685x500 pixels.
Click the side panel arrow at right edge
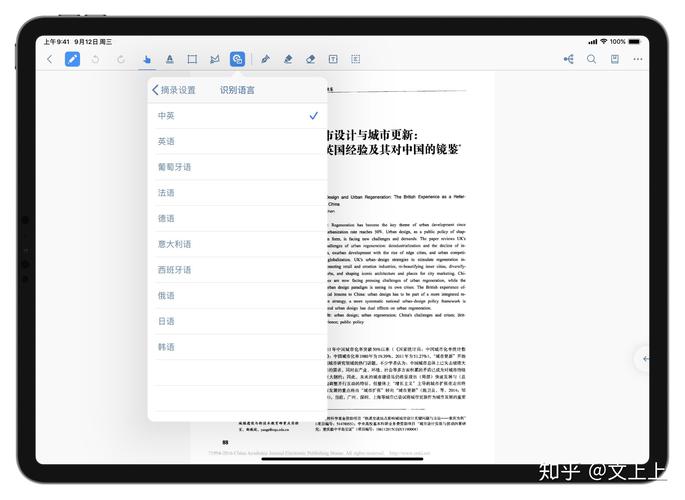pos(644,359)
